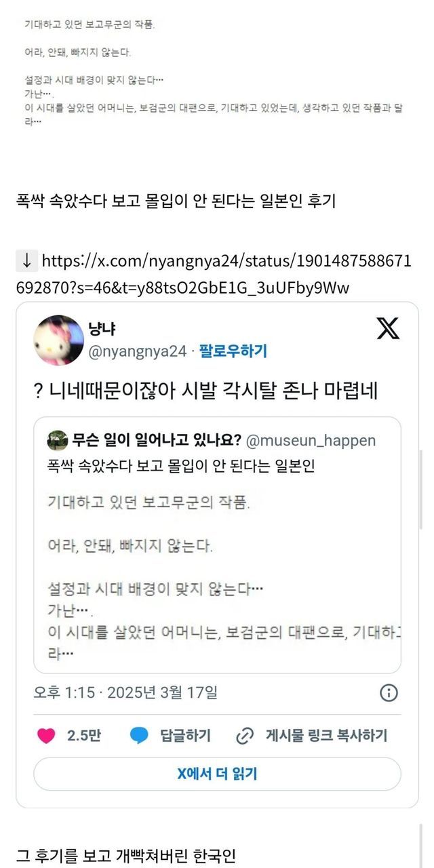Open 냥냐's Hello Kitty profile picture
This screenshot has width=434, height=868.
[59, 339]
